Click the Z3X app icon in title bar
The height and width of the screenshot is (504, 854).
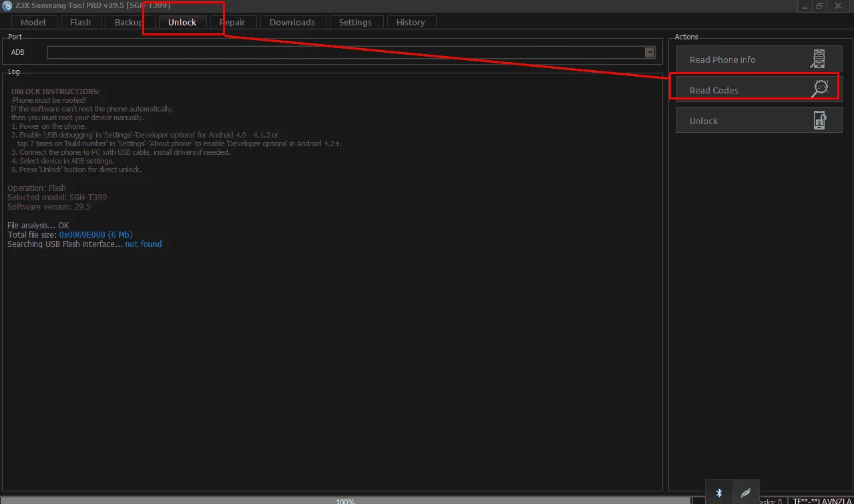(x=6, y=5)
